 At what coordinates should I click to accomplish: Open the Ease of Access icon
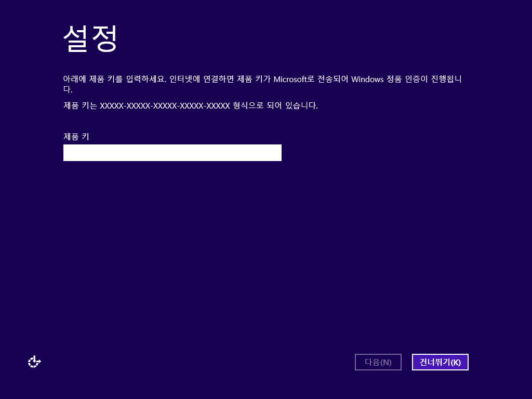(34, 362)
